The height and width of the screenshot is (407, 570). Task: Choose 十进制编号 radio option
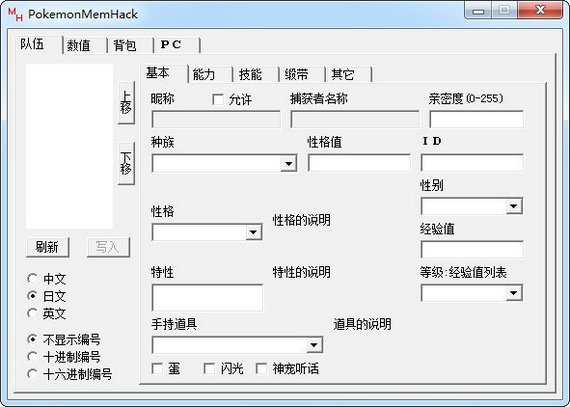pyautogui.click(x=64, y=357)
